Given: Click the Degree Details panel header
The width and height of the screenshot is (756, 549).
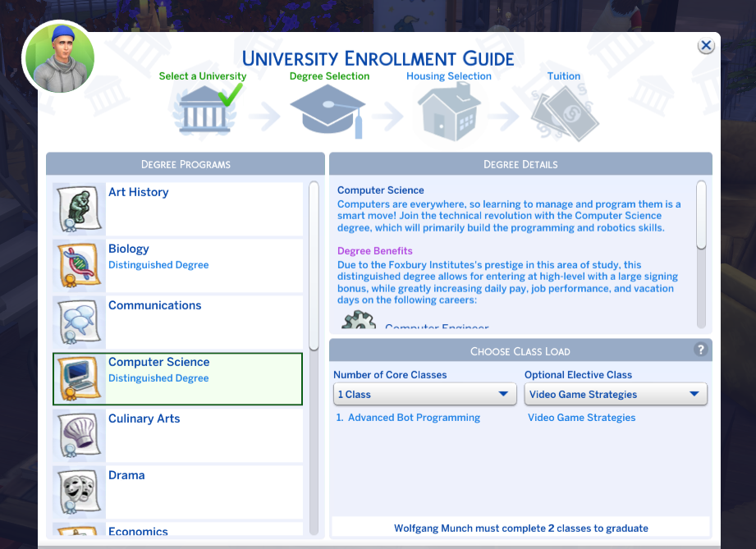Looking at the screenshot, I should click(520, 164).
